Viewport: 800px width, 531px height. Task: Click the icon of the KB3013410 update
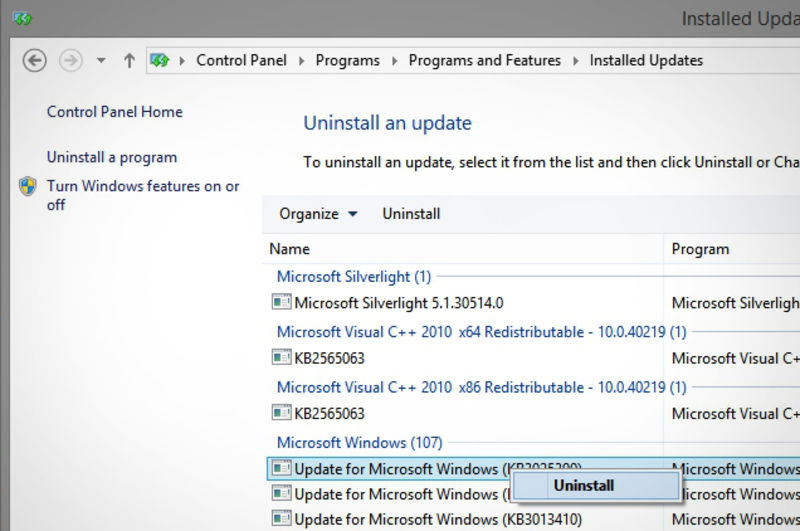[281, 518]
